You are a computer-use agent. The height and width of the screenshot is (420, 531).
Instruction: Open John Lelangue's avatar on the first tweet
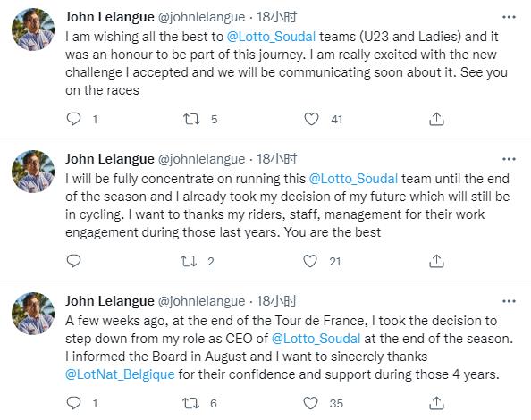33,29
